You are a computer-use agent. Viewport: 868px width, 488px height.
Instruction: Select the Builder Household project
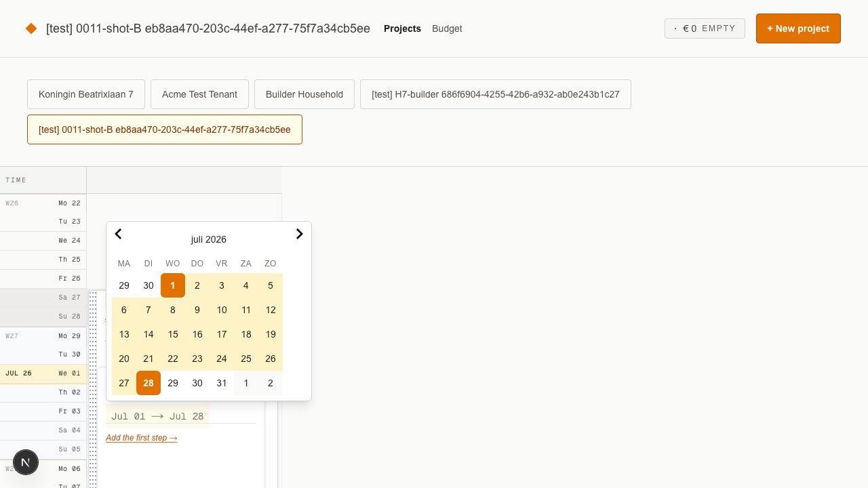304,94
